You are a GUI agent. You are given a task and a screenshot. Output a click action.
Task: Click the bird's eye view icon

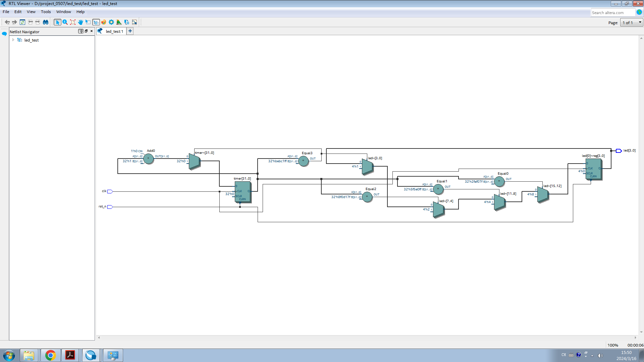119,22
